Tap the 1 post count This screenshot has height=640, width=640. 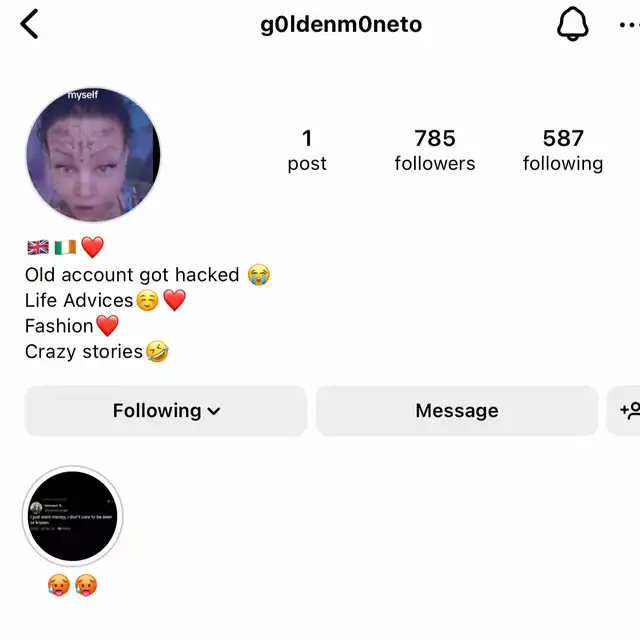click(307, 150)
